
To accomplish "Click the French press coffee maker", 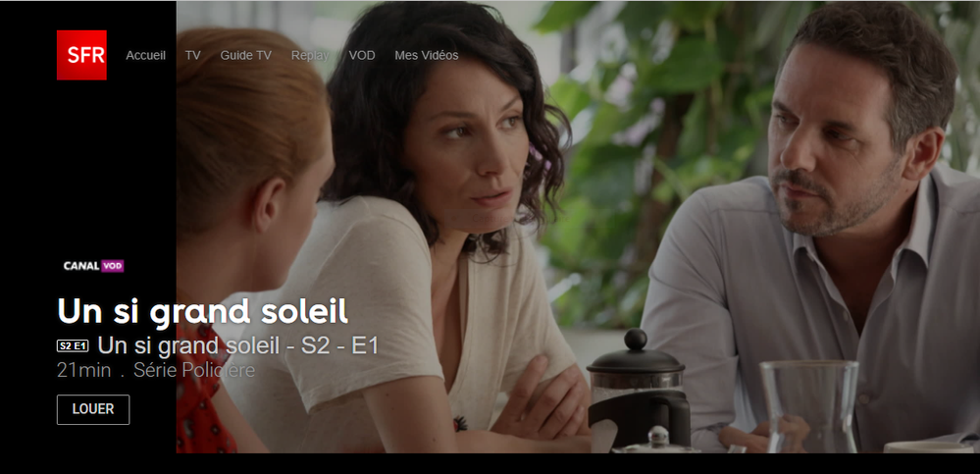I will pos(638,388).
